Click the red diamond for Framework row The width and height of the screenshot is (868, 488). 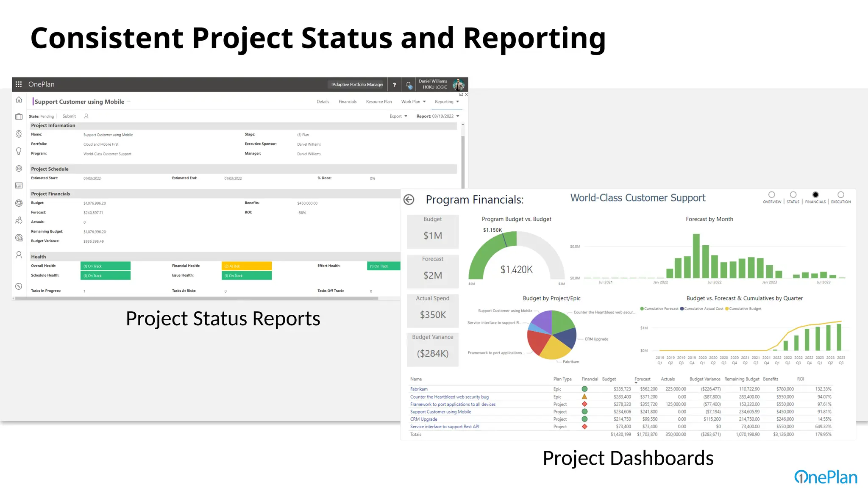pos(584,404)
